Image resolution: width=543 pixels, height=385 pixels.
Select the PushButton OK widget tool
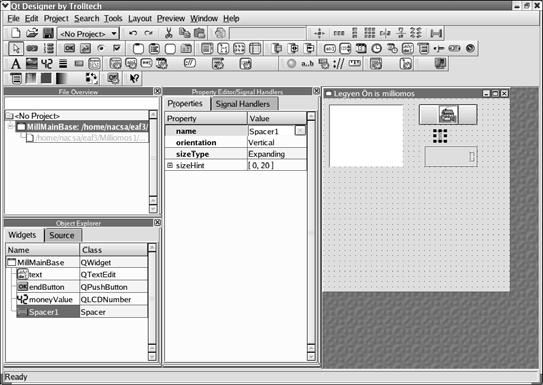click(x=69, y=48)
